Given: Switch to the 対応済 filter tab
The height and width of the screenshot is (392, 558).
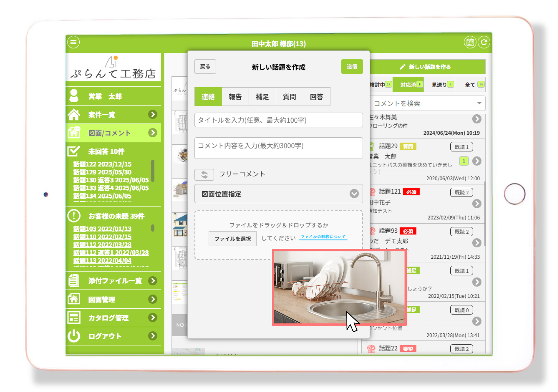Looking at the screenshot, I should 408,85.
